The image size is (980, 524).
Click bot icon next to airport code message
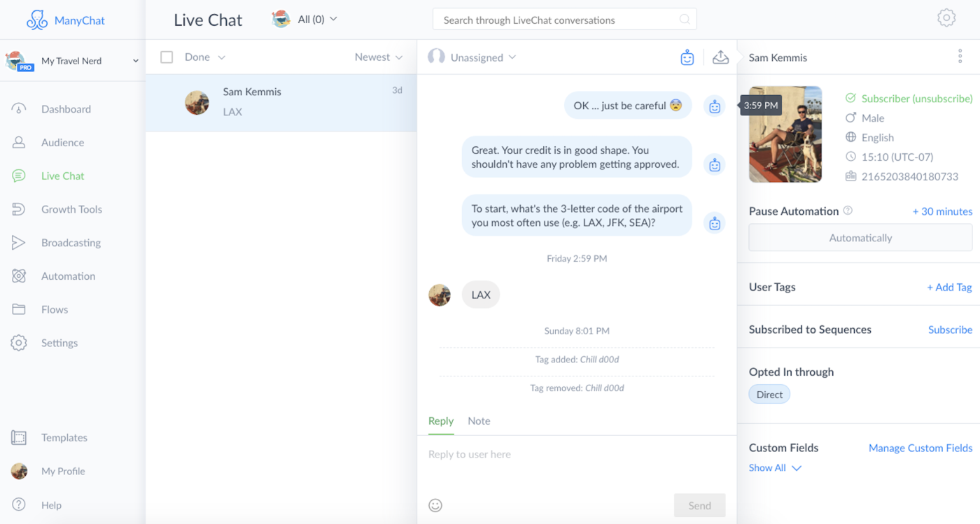(714, 223)
